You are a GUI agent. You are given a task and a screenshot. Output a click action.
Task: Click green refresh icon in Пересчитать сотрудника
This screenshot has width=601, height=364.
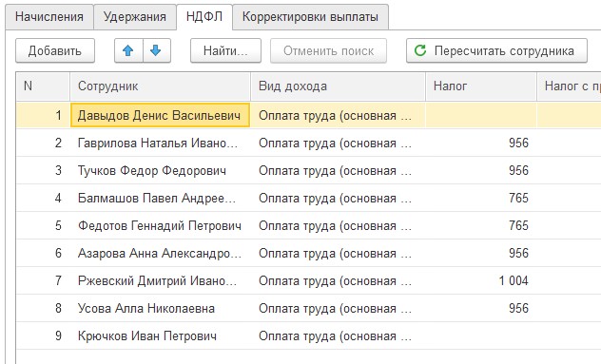click(x=420, y=50)
